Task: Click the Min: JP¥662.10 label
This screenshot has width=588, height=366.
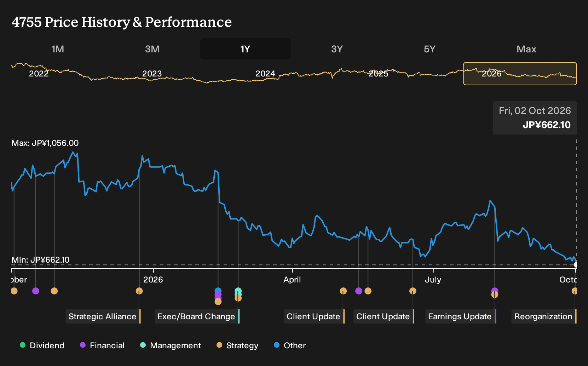Action: [x=40, y=260]
